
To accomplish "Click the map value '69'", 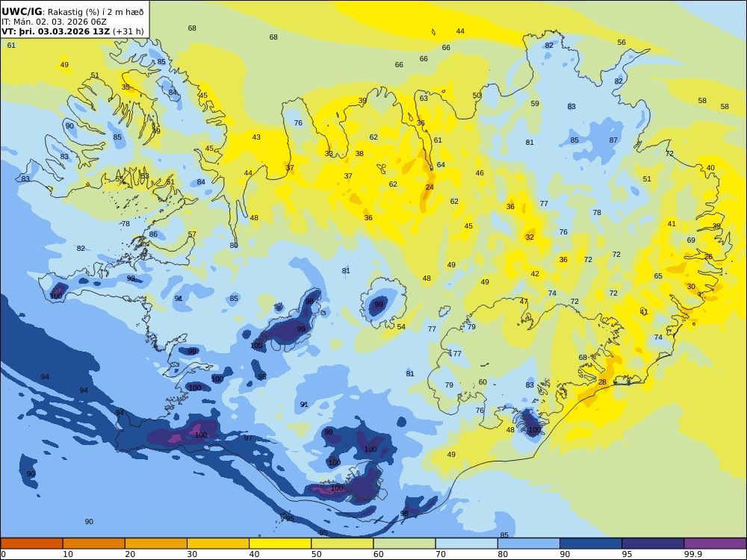I will (691, 240).
